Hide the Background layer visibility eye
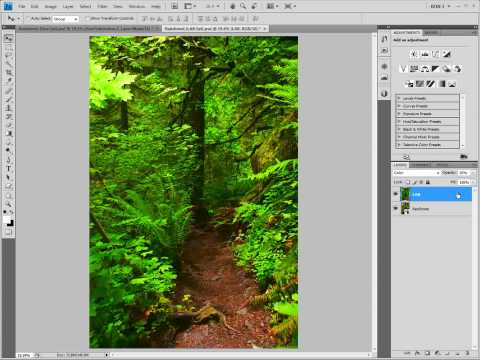Image resolution: width=480 pixels, height=360 pixels. point(396,208)
